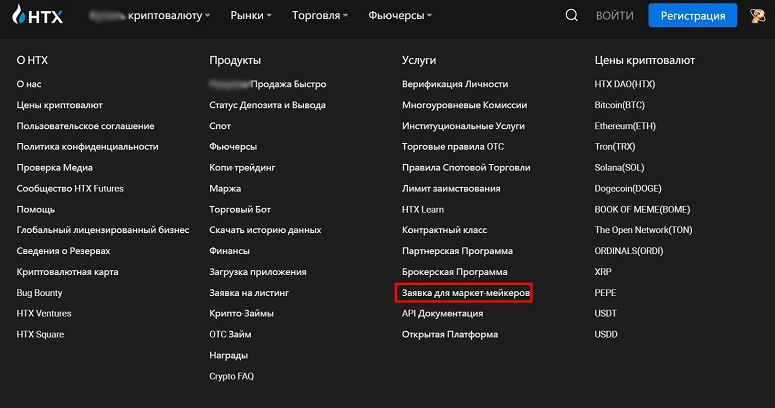Image resolution: width=775 pixels, height=408 pixels.
Task: Open Заявка на листинг link
Action: tap(249, 293)
